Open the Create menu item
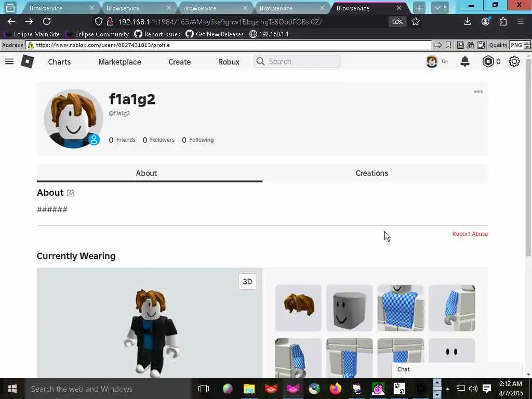 pos(179,62)
